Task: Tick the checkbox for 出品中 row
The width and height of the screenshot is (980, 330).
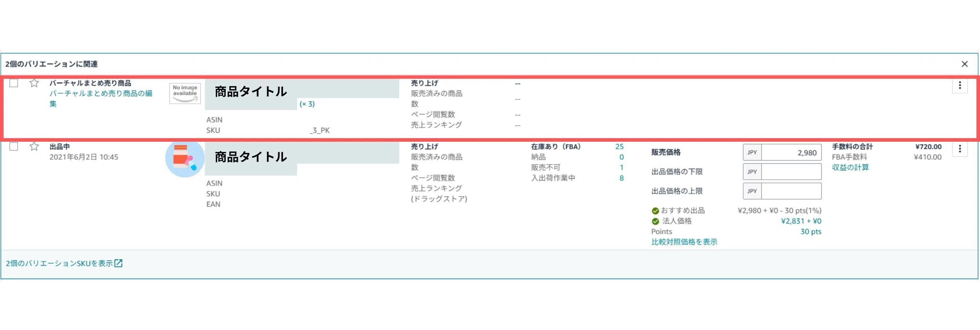Action: [x=14, y=146]
